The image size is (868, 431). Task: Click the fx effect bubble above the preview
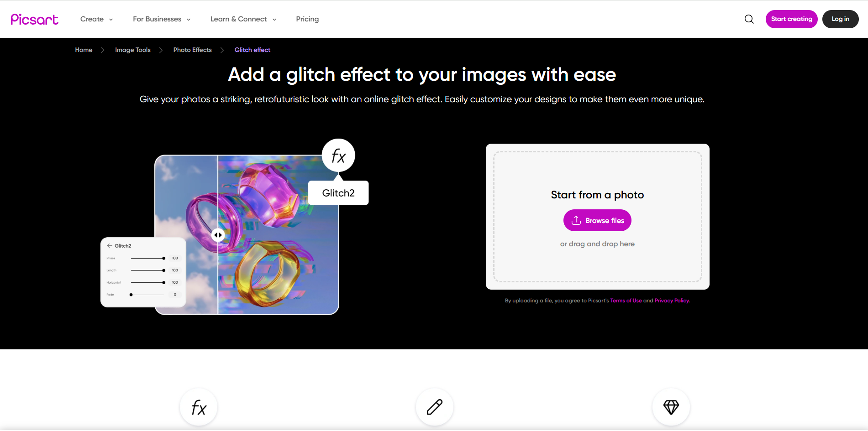pyautogui.click(x=338, y=156)
